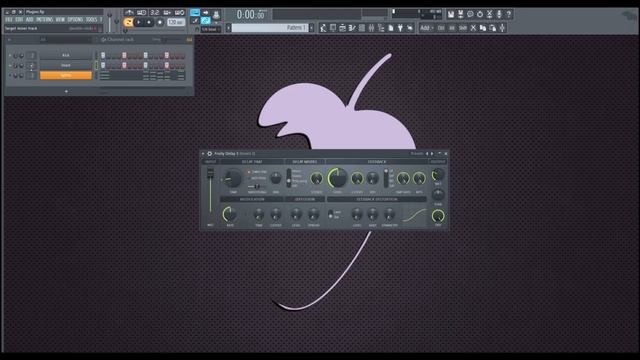
Task: Click the render/export icon next to save
Action: point(460,14)
